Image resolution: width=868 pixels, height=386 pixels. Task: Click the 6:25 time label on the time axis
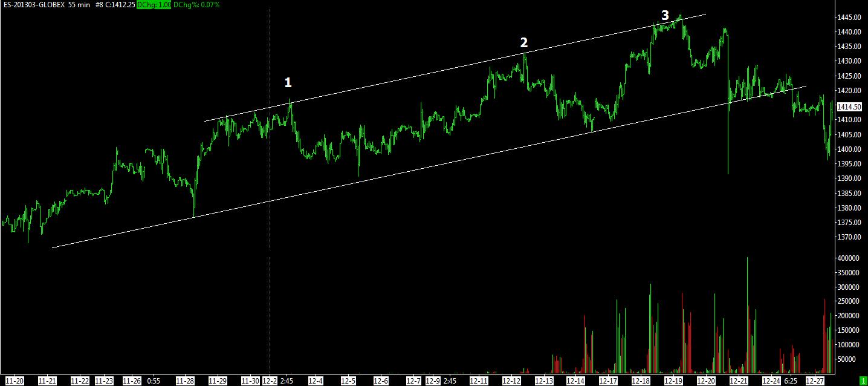791,381
